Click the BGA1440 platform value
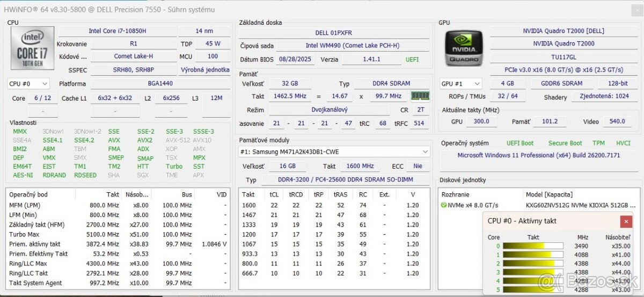The width and height of the screenshot is (644, 297). (x=160, y=84)
